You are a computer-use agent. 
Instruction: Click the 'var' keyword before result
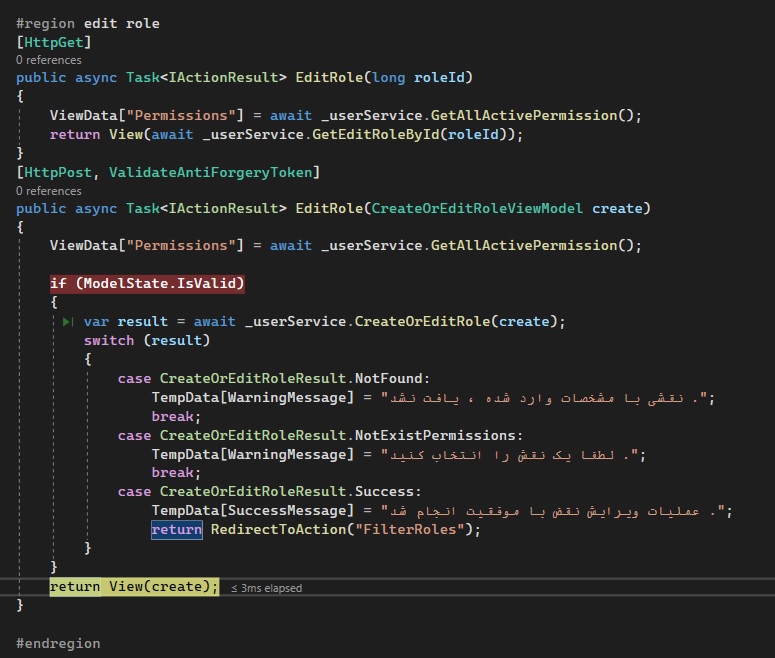pos(96,322)
